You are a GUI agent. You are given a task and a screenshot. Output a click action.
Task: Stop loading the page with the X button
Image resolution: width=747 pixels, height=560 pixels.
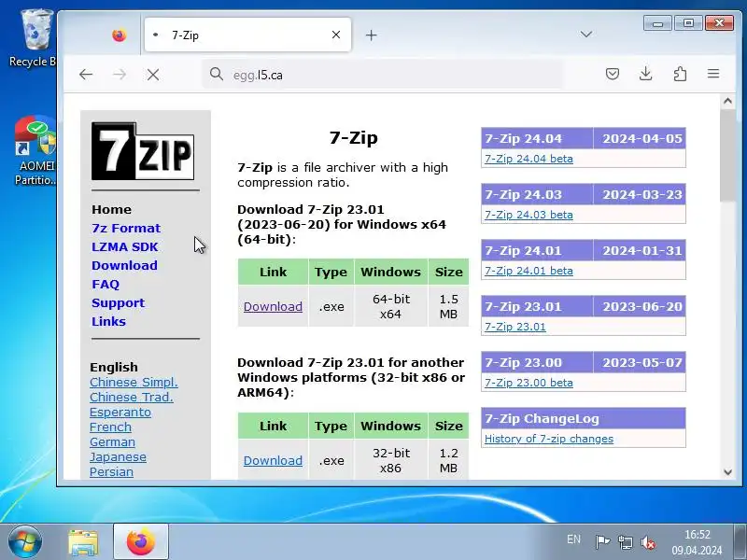tap(153, 75)
